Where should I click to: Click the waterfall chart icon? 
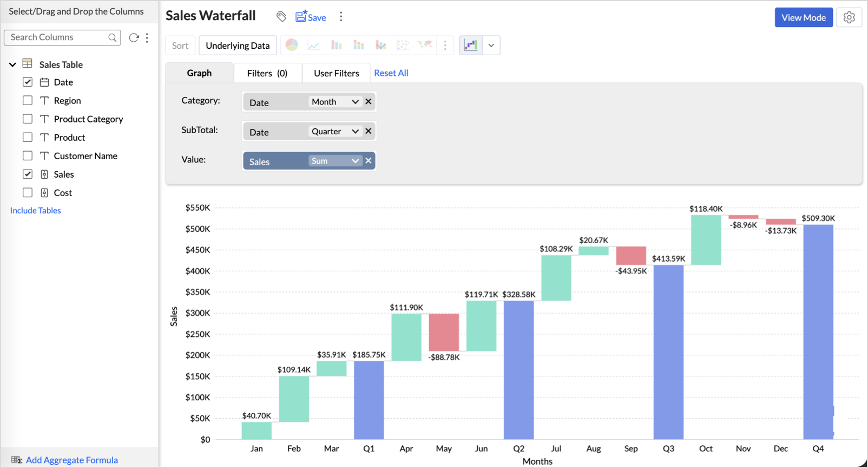coord(471,45)
